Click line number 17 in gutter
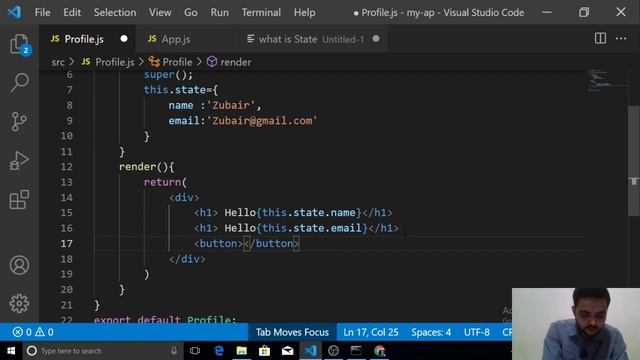Viewport: 640px width, 360px height. pos(67,244)
